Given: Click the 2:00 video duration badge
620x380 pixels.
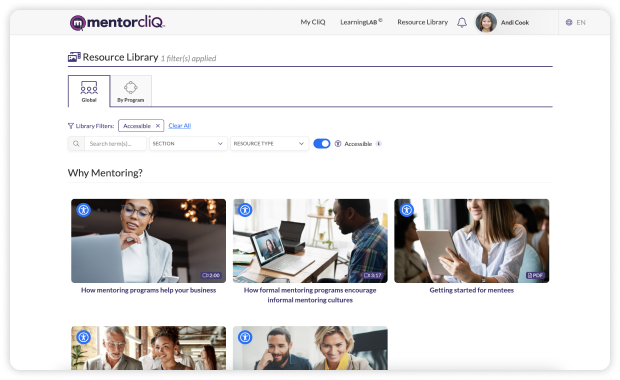Looking at the screenshot, I should (211, 275).
